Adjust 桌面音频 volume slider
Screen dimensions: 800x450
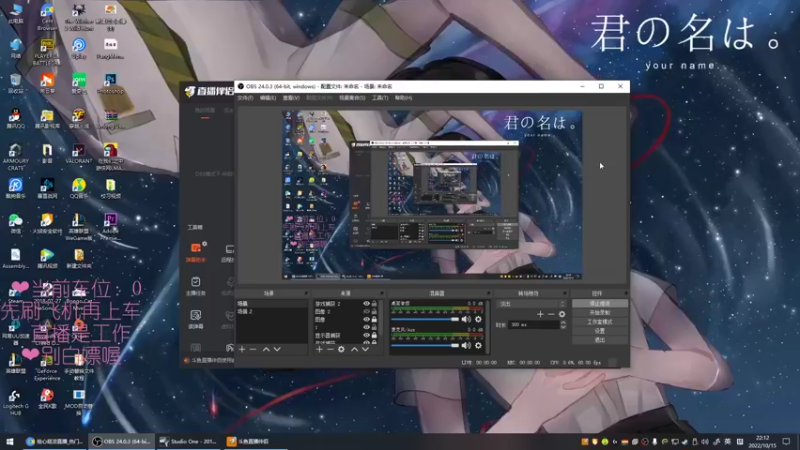pos(425,319)
